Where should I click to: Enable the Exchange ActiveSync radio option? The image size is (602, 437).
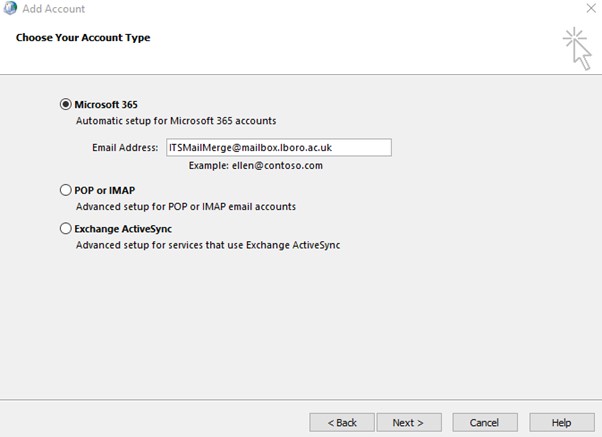pyautogui.click(x=66, y=228)
